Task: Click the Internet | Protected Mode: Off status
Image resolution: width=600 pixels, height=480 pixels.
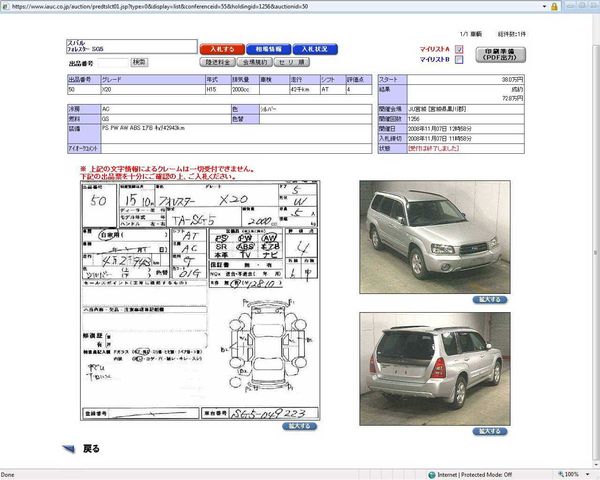Action: pyautogui.click(x=474, y=475)
